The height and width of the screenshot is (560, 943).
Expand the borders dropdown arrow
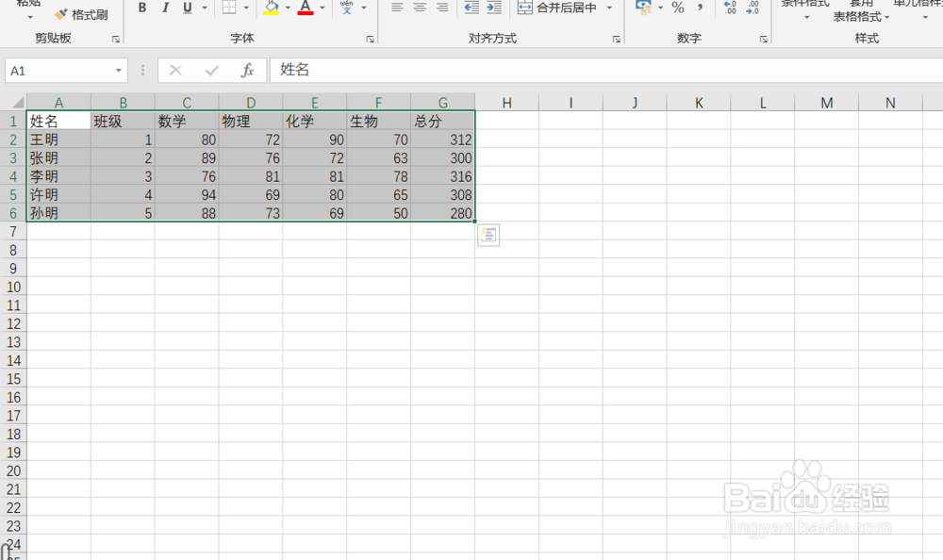pos(246,8)
